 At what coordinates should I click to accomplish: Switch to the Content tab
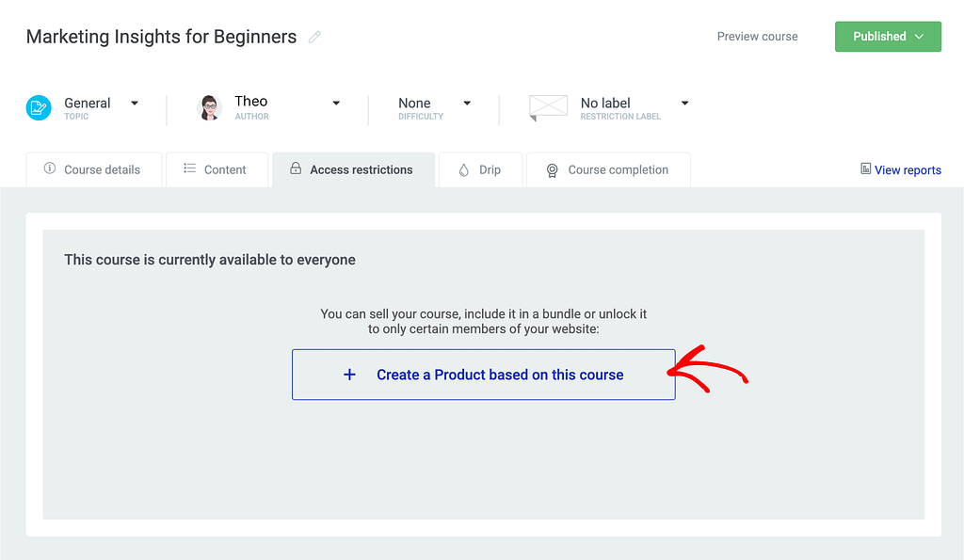pos(217,169)
